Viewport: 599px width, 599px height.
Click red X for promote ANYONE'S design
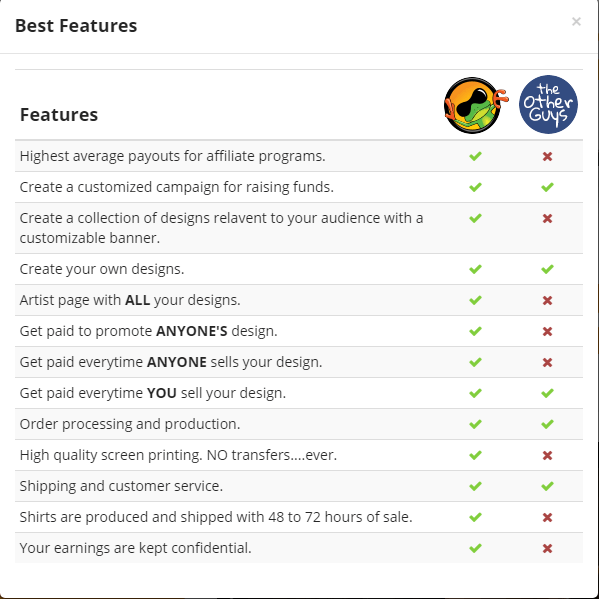(547, 331)
